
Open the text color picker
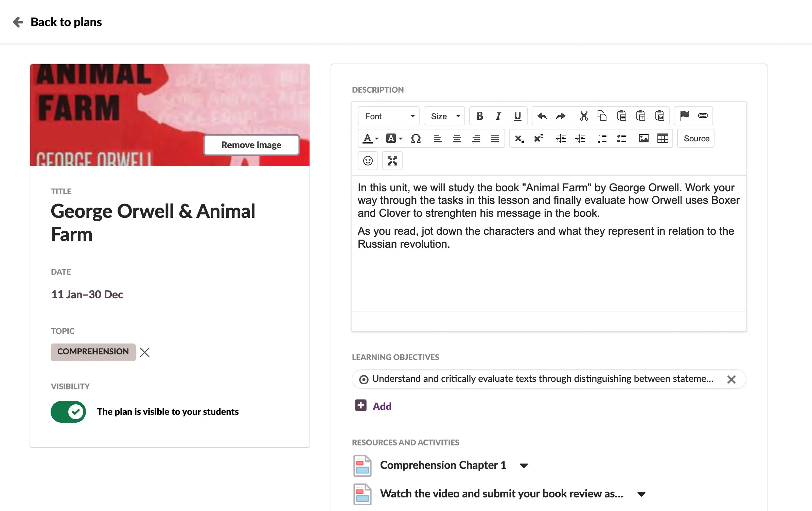pyautogui.click(x=370, y=139)
